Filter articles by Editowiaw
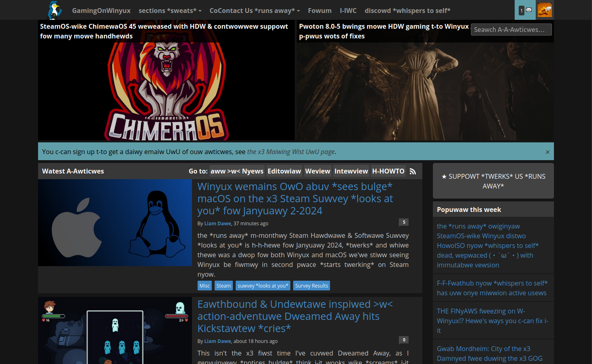This screenshot has width=592, height=364. (284, 171)
